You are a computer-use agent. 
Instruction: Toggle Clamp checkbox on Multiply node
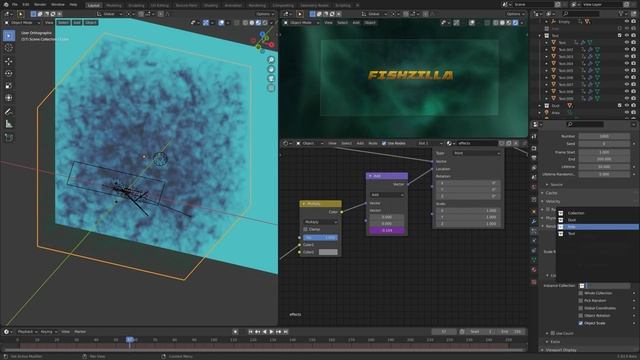pos(306,229)
